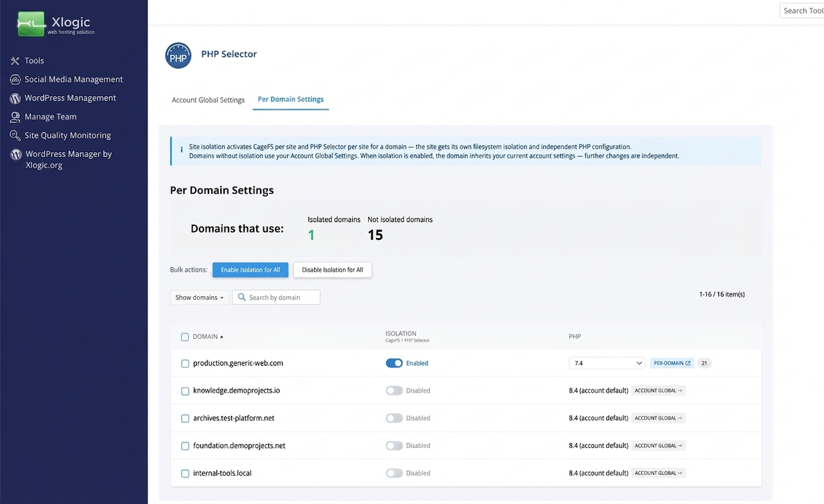The height and width of the screenshot is (504, 824).
Task: Disable isolation toggle for production.generic-web.com
Action: point(394,363)
